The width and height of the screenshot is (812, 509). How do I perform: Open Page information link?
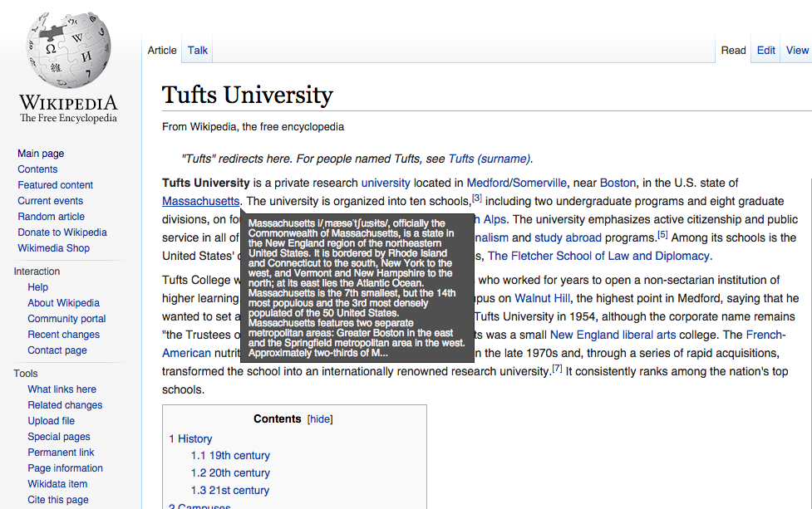66,468
